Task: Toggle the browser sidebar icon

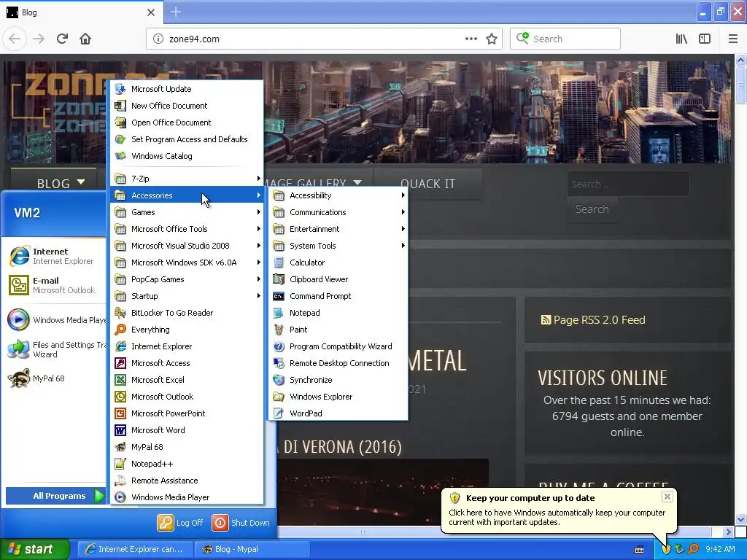Action: 705,39
